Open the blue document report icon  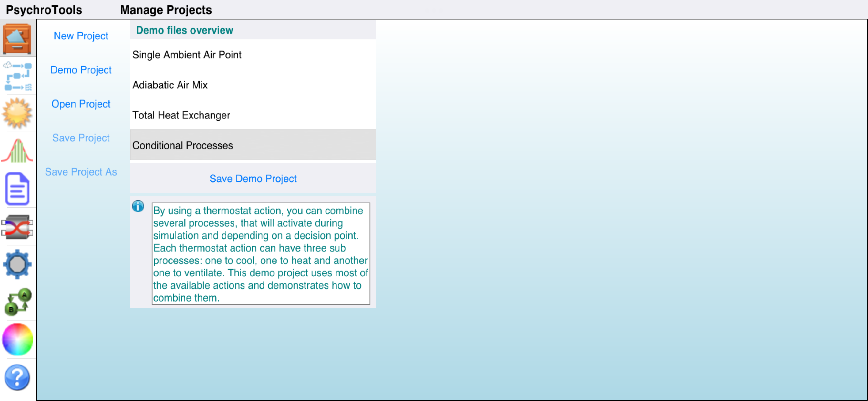click(17, 189)
